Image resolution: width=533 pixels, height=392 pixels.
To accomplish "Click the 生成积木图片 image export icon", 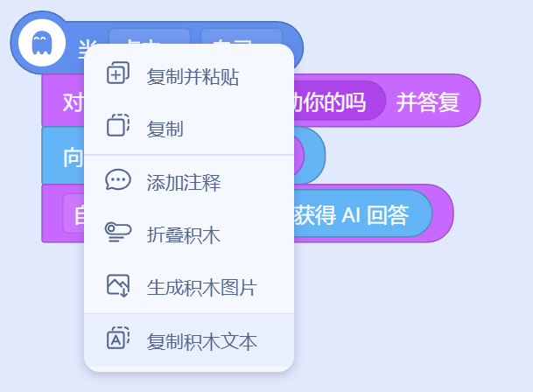I will click(x=118, y=285).
